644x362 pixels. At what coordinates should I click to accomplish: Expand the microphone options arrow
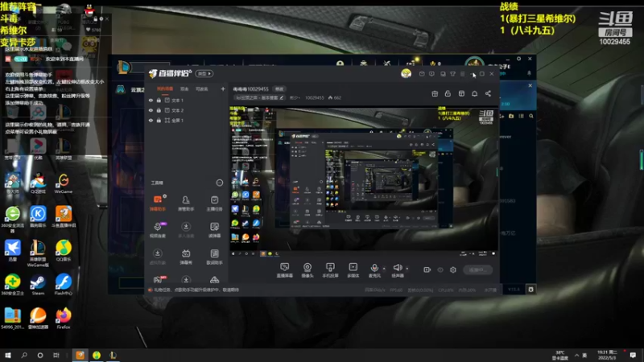coord(384,269)
